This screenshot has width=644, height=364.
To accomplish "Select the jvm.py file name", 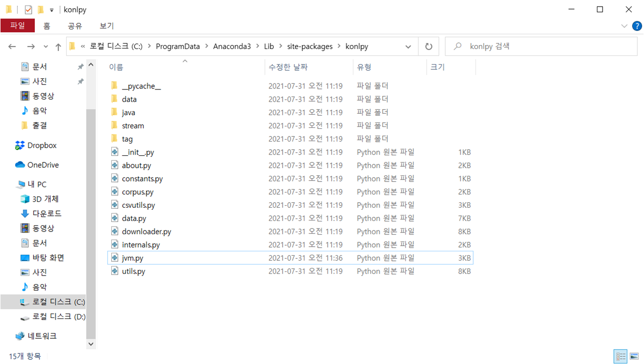I will (133, 258).
